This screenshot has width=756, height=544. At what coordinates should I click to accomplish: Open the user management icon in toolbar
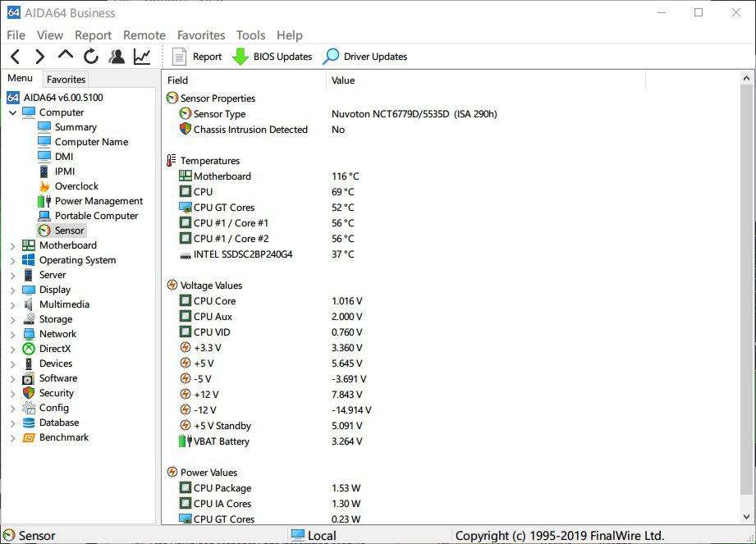click(117, 57)
